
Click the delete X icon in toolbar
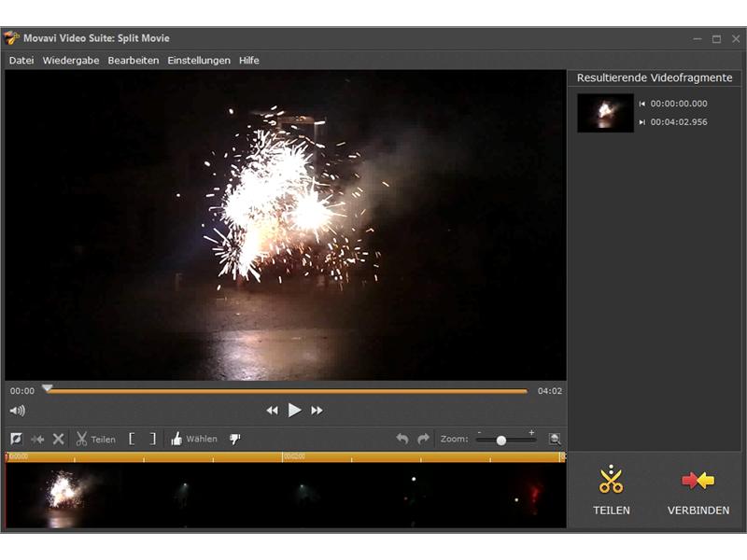(58, 439)
